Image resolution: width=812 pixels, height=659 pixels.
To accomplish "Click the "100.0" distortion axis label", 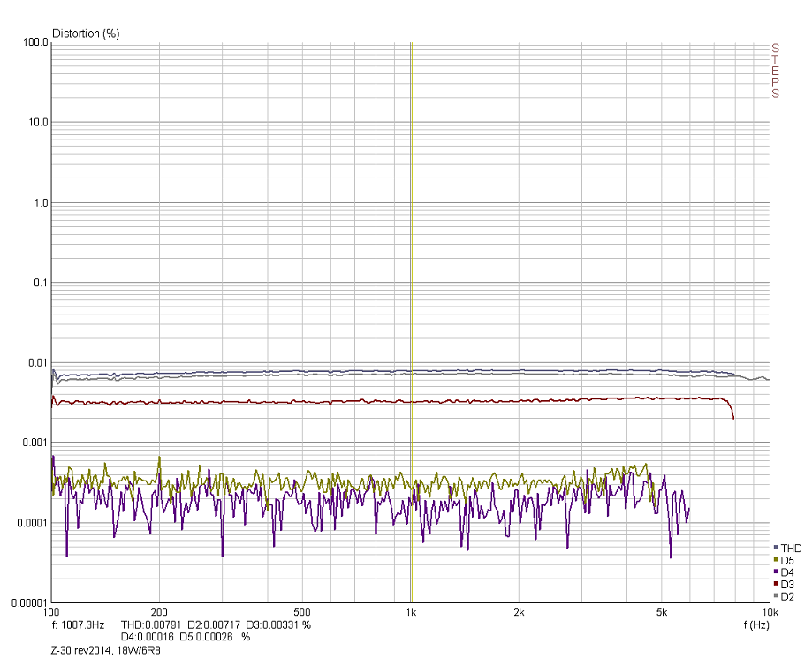I will (x=35, y=42).
